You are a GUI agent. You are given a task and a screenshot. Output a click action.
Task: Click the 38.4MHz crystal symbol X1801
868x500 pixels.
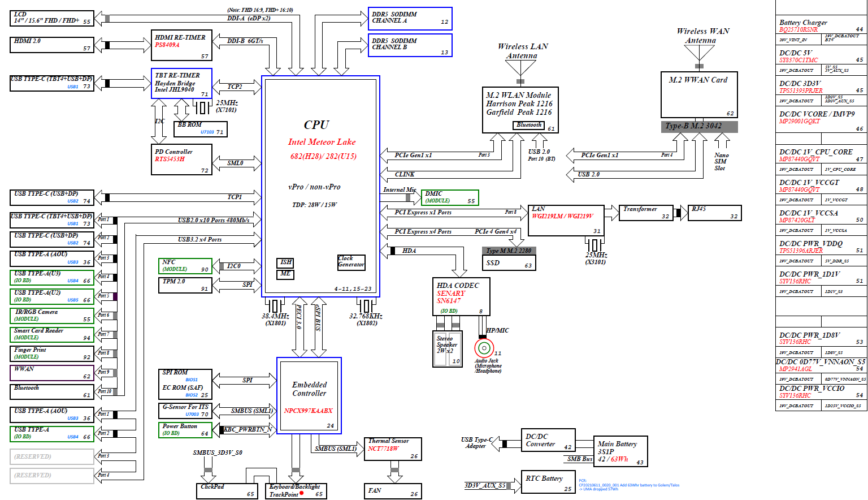[x=275, y=305]
